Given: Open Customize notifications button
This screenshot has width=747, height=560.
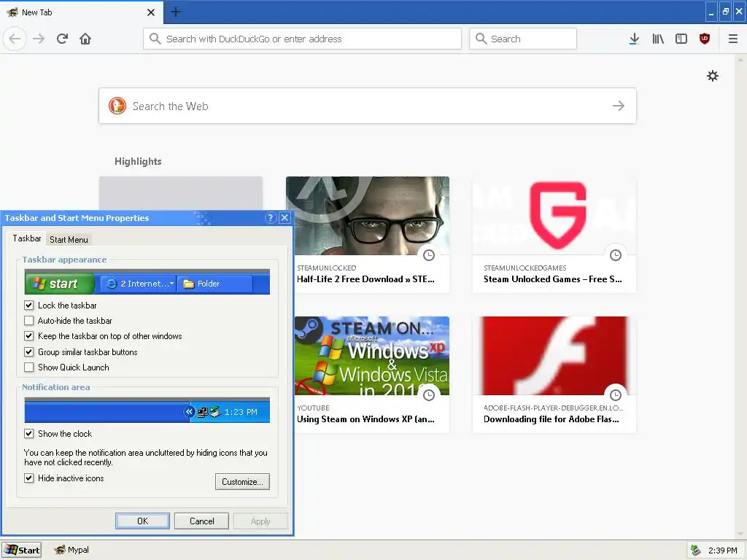Looking at the screenshot, I should pos(242,481).
